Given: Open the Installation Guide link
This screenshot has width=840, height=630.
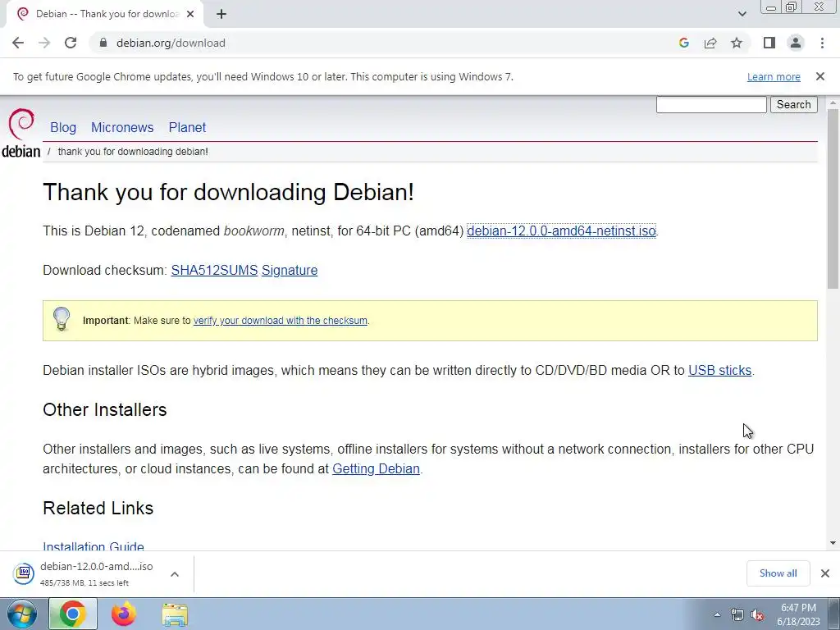Looking at the screenshot, I should click(x=94, y=546).
